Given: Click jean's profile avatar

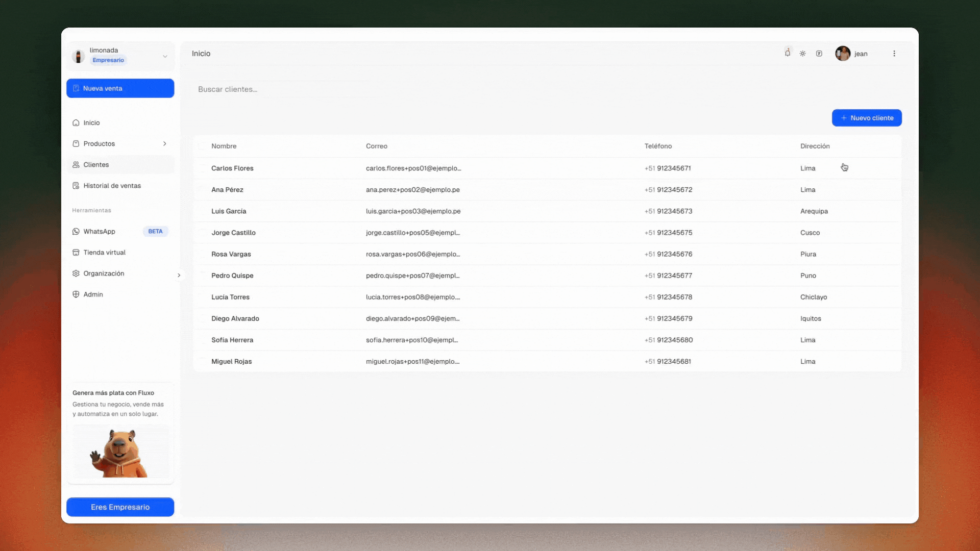Looking at the screenshot, I should point(843,54).
